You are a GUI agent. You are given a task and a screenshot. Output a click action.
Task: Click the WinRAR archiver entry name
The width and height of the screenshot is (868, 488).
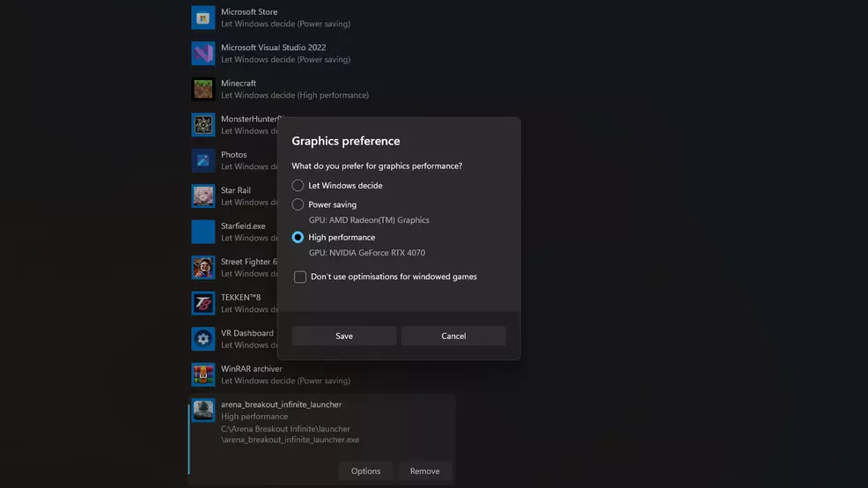click(x=251, y=369)
